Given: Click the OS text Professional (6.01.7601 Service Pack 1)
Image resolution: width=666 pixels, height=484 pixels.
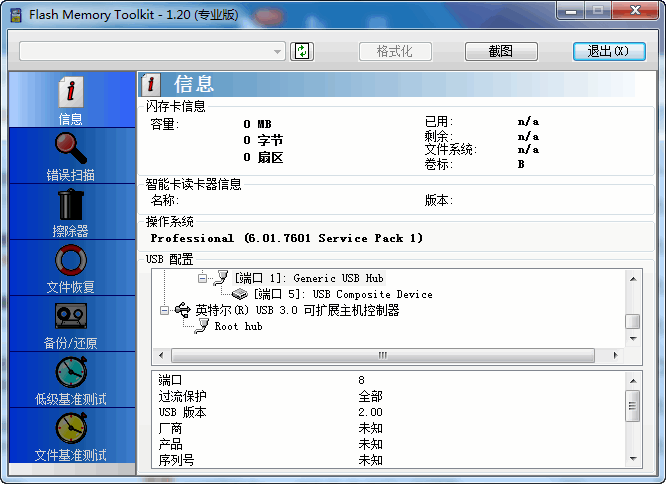Looking at the screenshot, I should (x=287, y=238).
